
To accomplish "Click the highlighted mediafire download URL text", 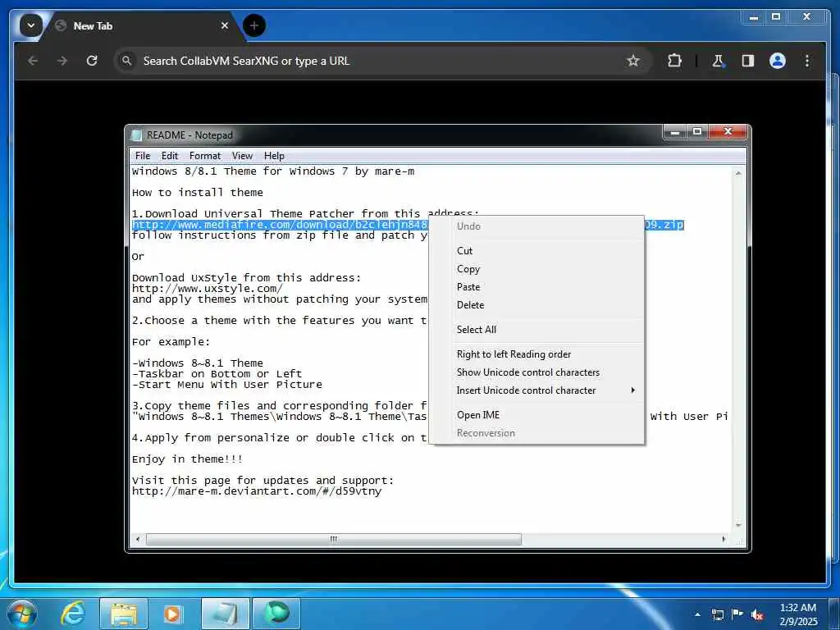I will (280, 225).
